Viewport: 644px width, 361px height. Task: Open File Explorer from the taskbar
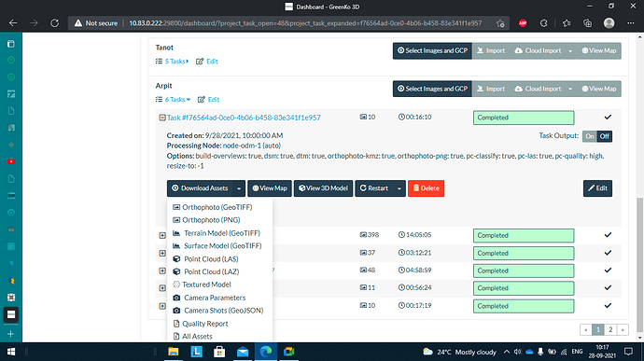(174, 352)
